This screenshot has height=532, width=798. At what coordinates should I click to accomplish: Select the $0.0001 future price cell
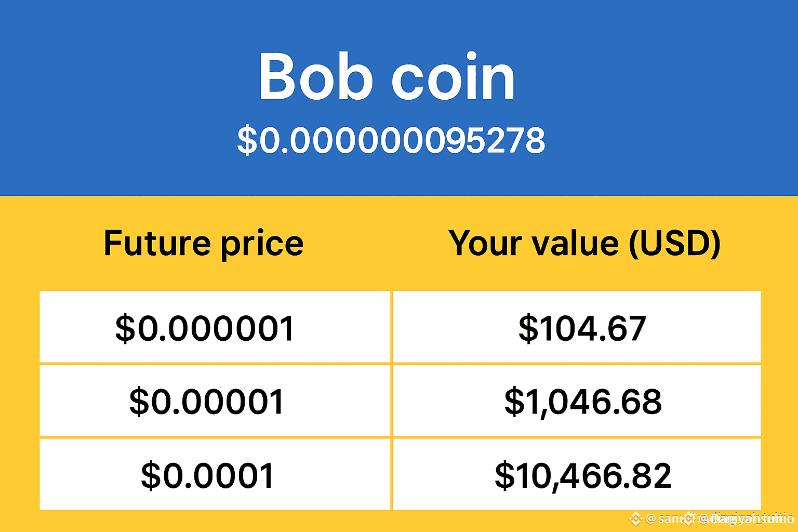(x=215, y=474)
